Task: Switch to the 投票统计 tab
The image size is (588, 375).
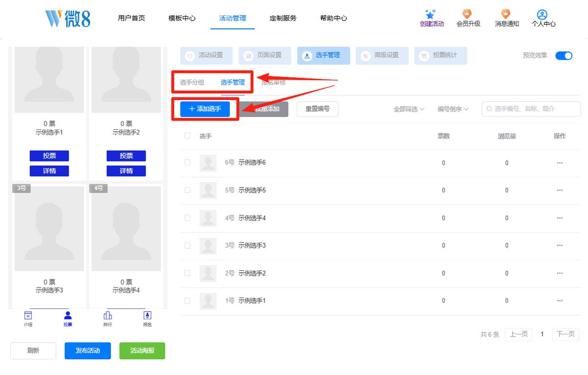Action: click(x=441, y=56)
